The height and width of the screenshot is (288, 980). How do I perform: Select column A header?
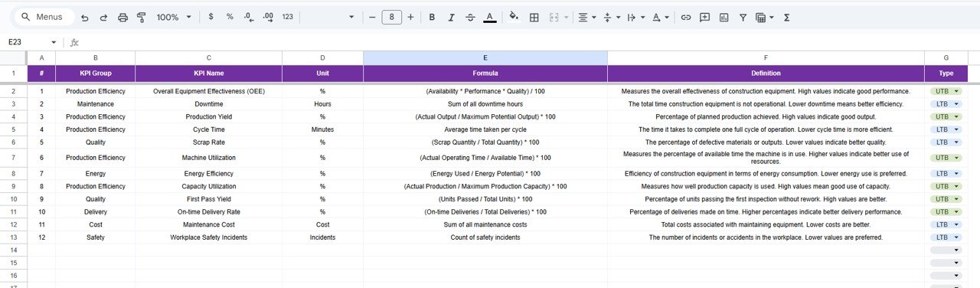tap(41, 58)
